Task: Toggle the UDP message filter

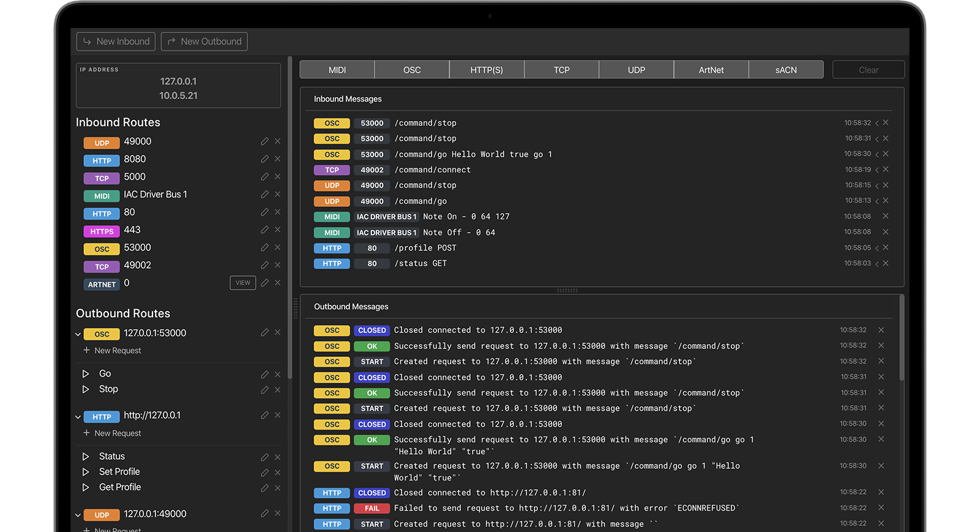Action: 637,70
